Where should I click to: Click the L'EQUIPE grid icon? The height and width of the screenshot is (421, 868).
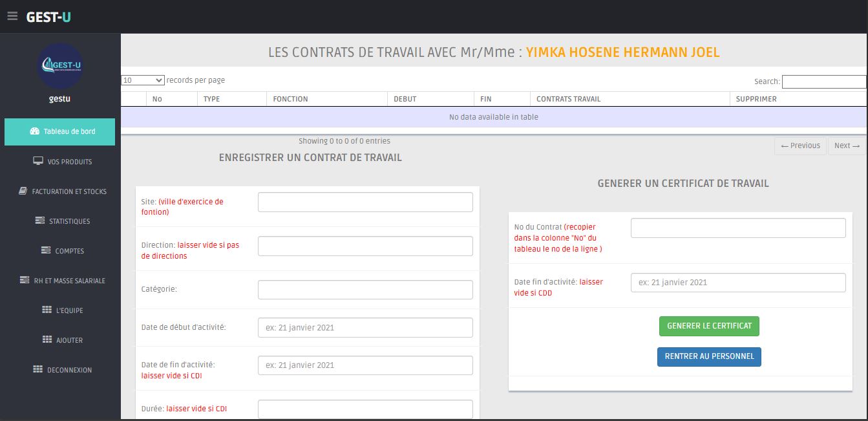47,310
